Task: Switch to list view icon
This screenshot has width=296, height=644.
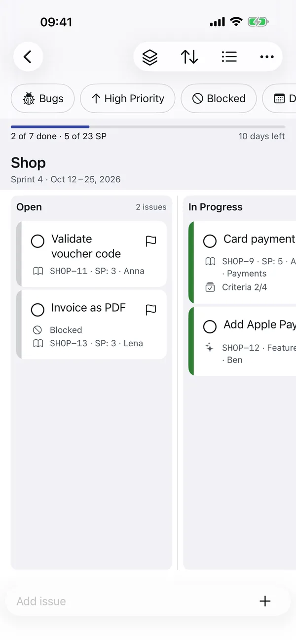Action: (229, 57)
